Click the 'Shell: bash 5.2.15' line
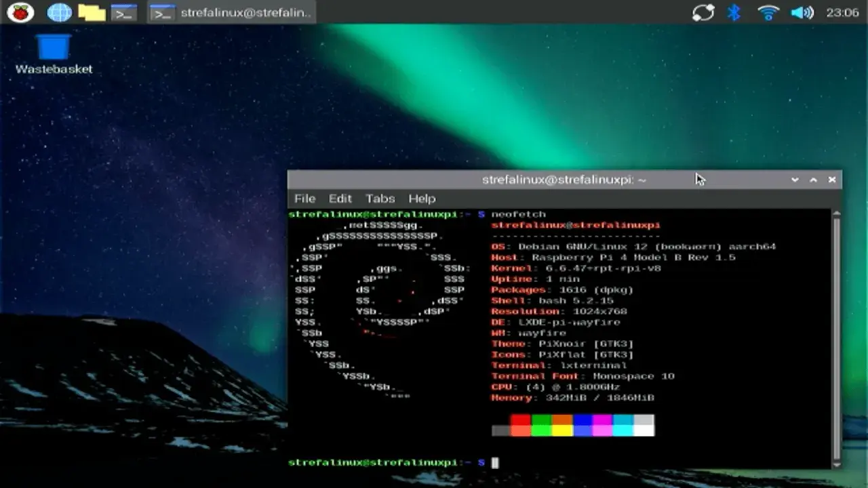Viewport: 868px width, 488px height. 552,301
